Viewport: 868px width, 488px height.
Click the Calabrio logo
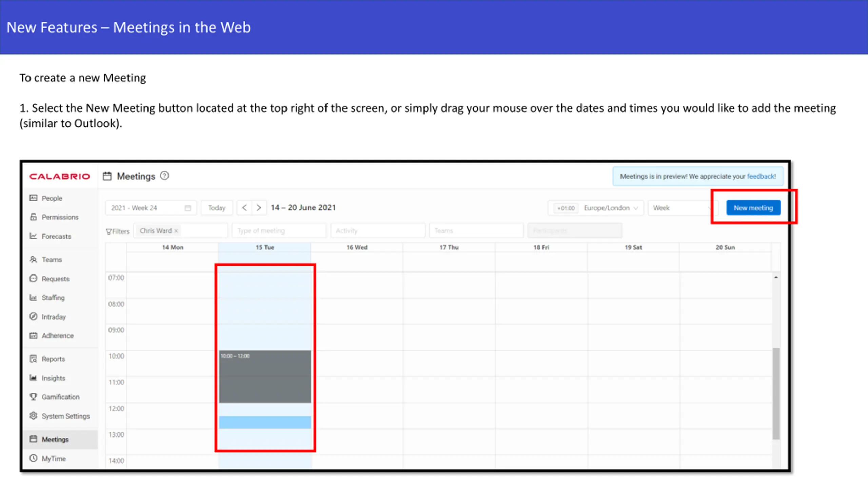[60, 176]
